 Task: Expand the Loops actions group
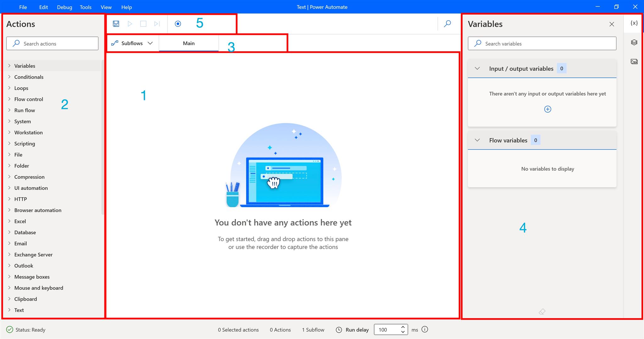[x=9, y=88]
